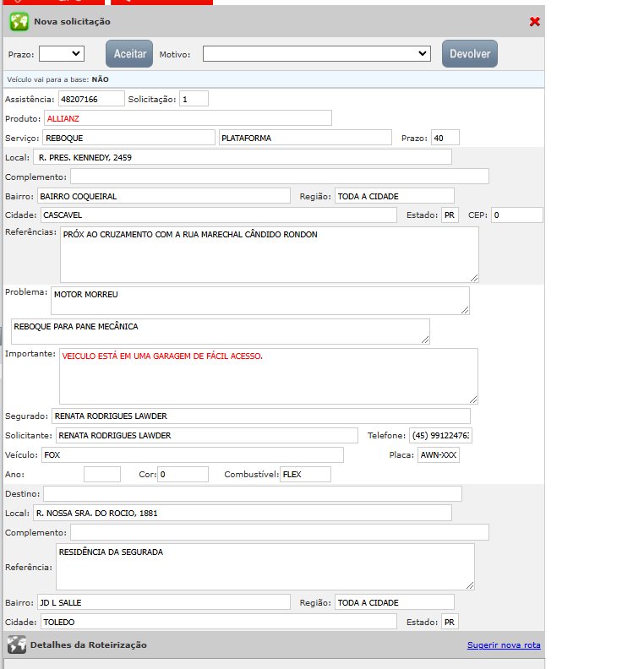Click the Placa field AWN-XXX
644x669 pixels.
click(439, 454)
